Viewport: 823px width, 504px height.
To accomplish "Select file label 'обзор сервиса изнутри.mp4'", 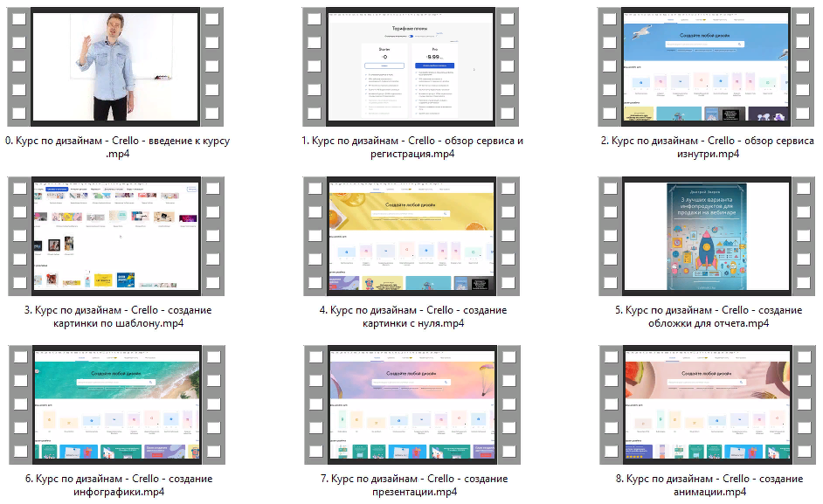I will click(708, 148).
